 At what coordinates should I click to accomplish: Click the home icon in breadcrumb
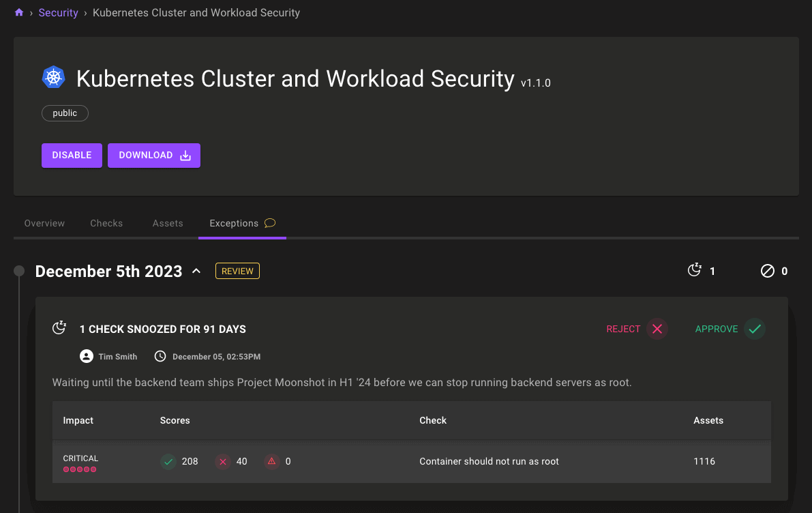(x=19, y=13)
